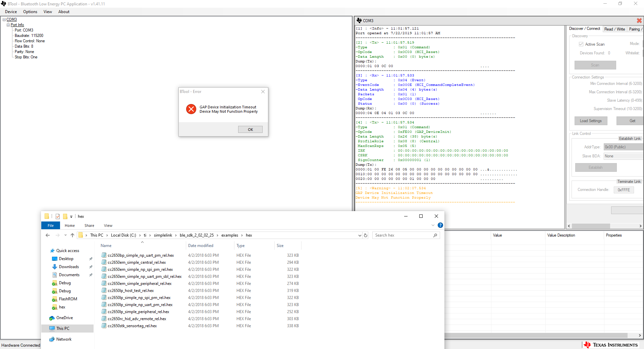Open Customize Quick Access Toolbar dropdown
Image resolution: width=644 pixels, height=349 pixels.
pos(71,217)
